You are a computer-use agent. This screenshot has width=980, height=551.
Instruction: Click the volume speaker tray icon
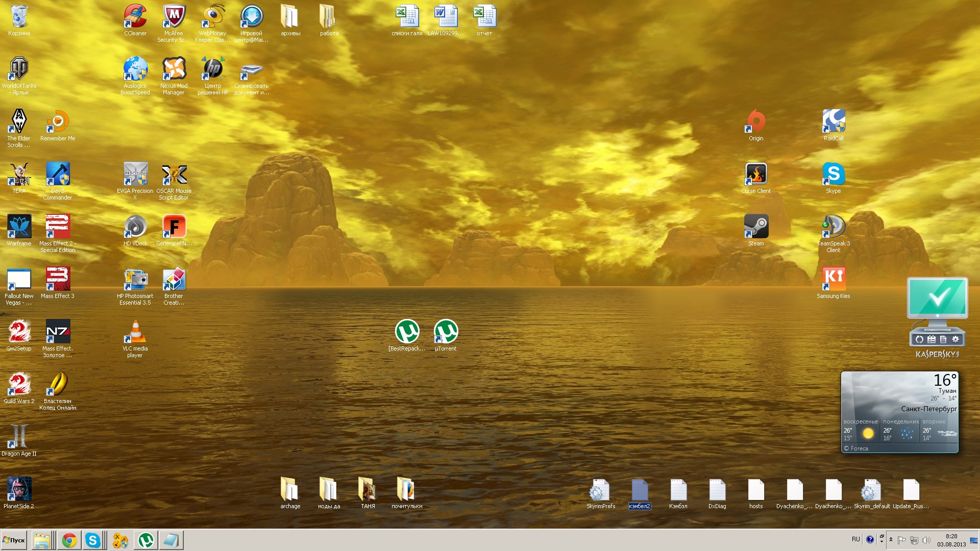coord(926,540)
